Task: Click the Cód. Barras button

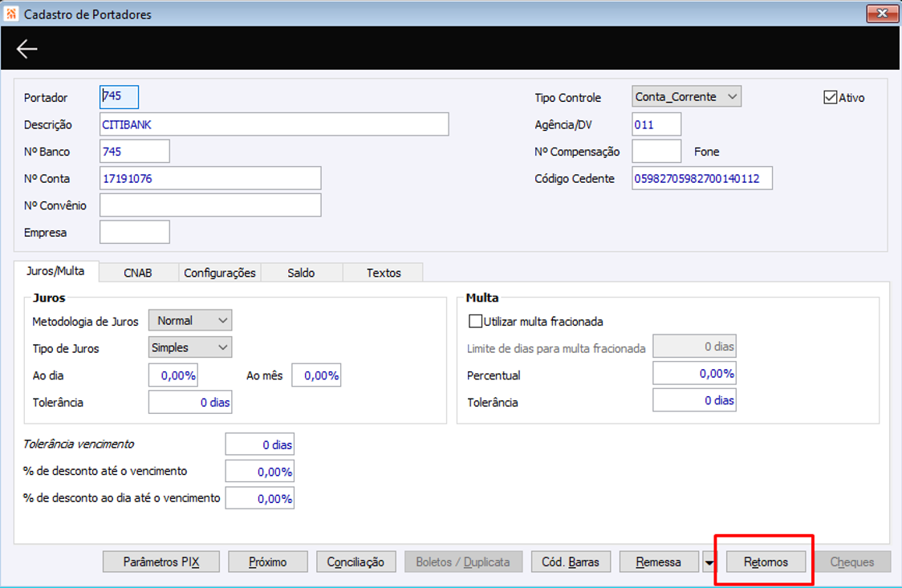Action: click(x=570, y=562)
